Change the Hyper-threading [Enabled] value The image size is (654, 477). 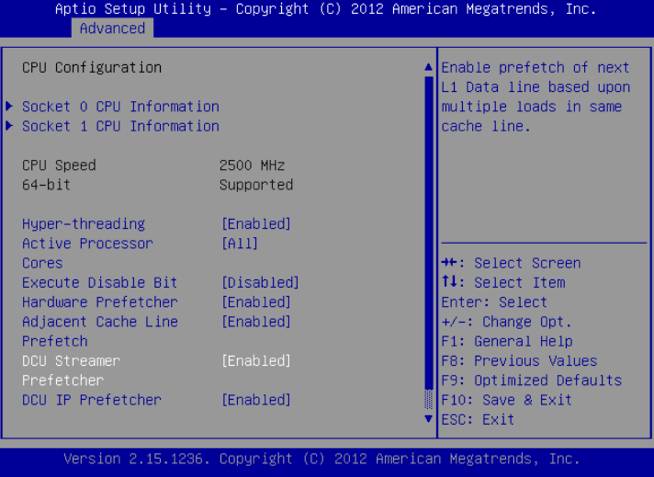256,224
